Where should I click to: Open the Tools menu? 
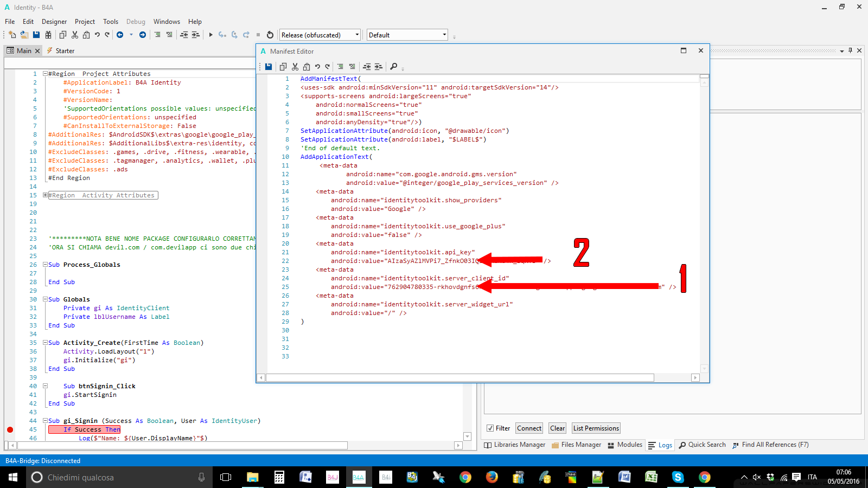(111, 22)
